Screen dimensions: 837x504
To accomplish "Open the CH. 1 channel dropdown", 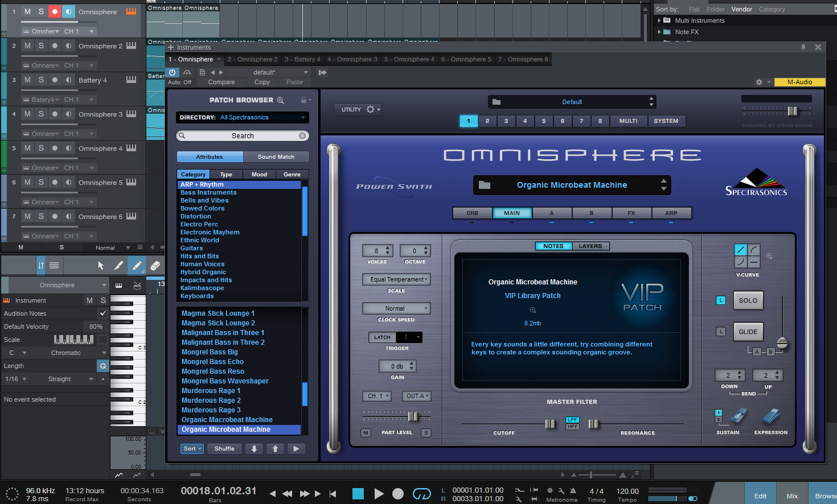I will pyautogui.click(x=377, y=396).
